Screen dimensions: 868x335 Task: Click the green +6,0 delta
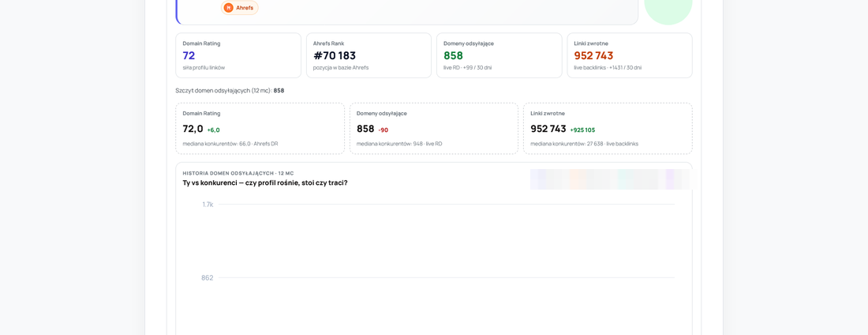214,130
